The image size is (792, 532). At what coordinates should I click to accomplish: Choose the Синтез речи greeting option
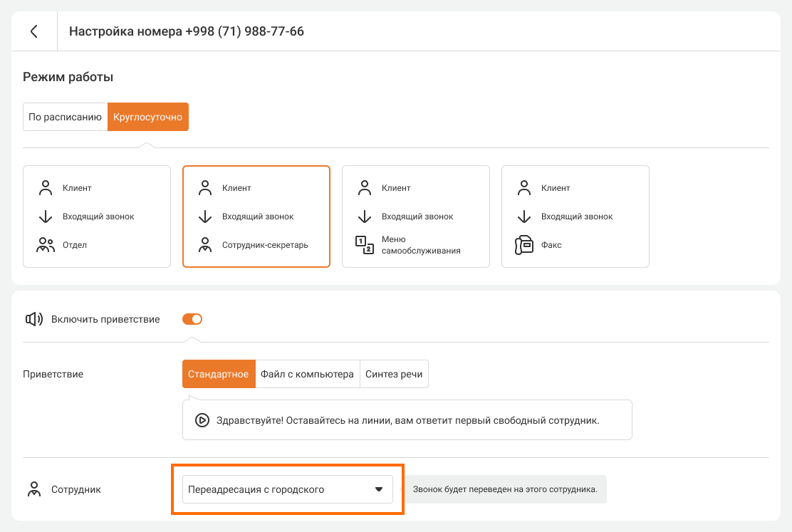click(394, 374)
